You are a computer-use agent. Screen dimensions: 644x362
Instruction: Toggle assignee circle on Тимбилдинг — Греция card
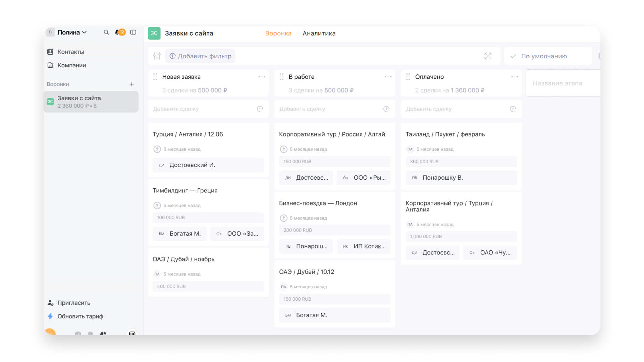(157, 205)
